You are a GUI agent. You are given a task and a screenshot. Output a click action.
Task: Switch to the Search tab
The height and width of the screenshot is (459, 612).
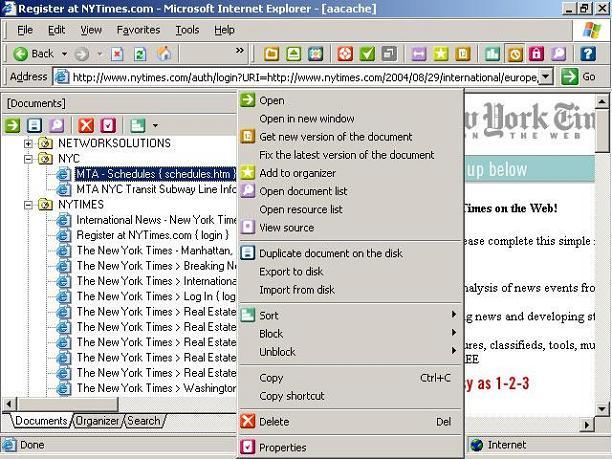(144, 421)
